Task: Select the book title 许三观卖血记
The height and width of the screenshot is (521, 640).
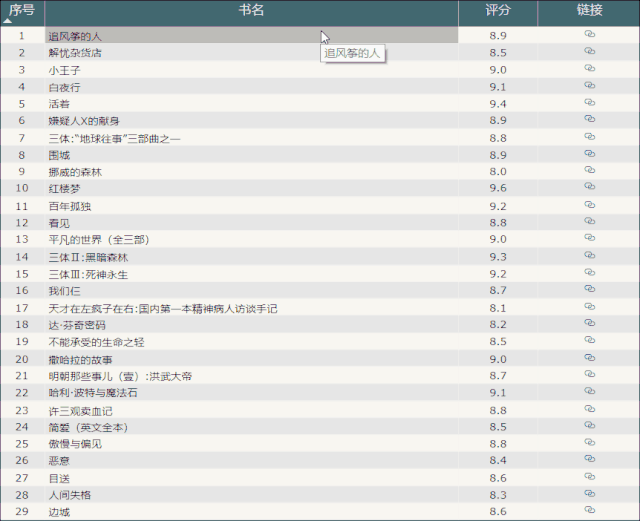Action: [x=80, y=411]
